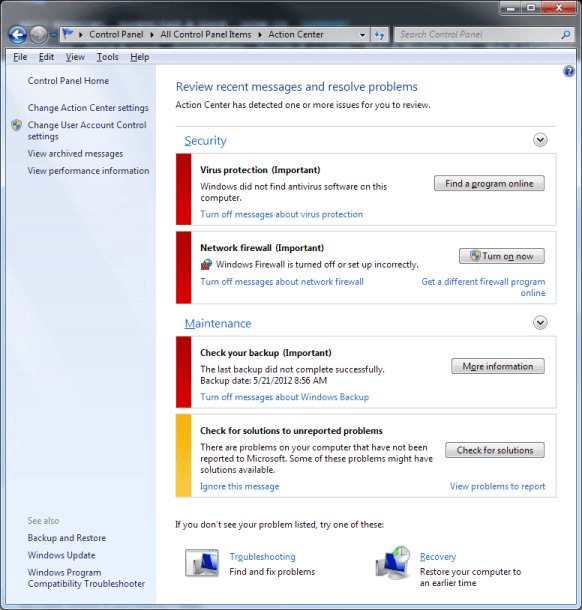This screenshot has height=610, width=582.
Task: Maximize the Action Center window
Action: click(x=531, y=7)
